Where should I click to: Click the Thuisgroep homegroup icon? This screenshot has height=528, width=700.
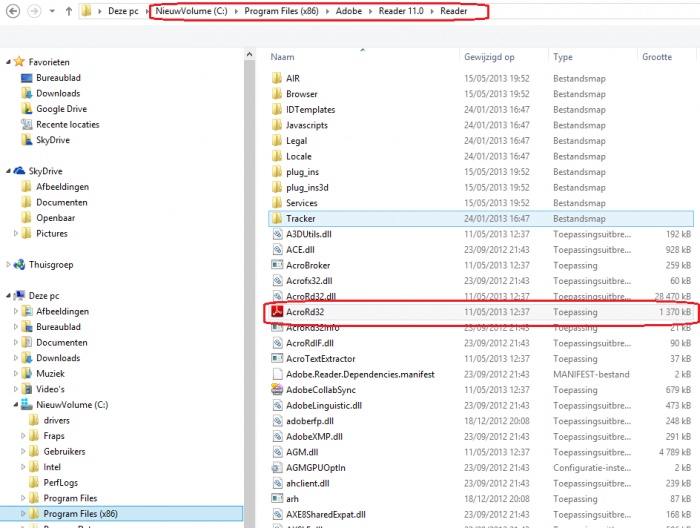(x=19, y=264)
